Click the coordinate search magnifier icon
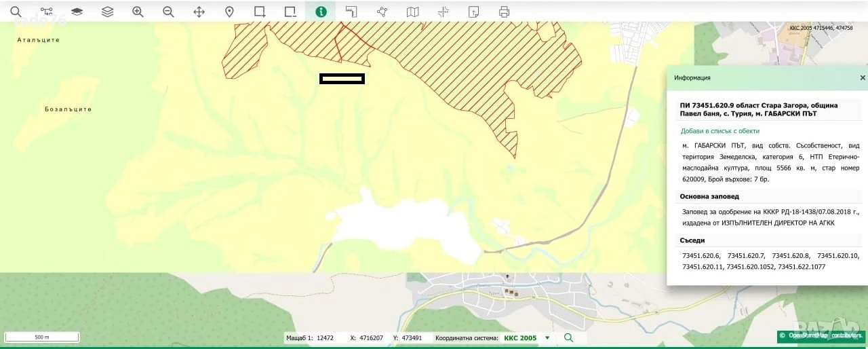868x349 pixels. pos(568,337)
